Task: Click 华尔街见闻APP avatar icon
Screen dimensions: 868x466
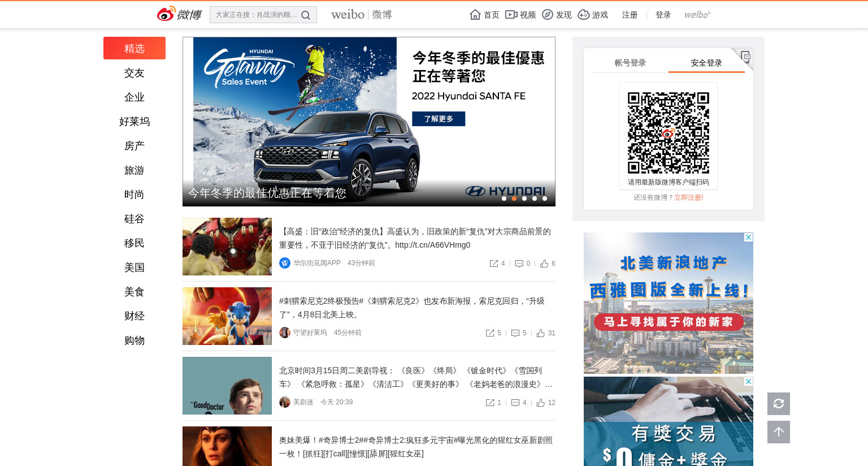Action: tap(285, 263)
